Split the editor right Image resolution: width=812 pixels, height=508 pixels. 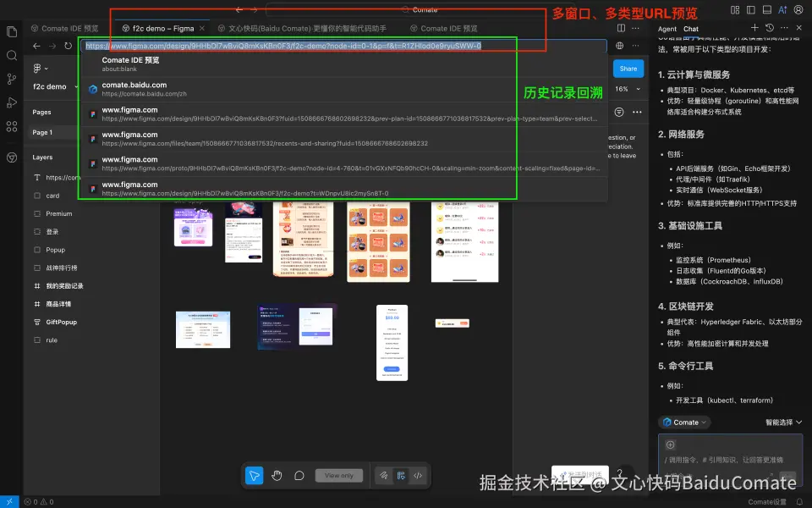pos(621,28)
